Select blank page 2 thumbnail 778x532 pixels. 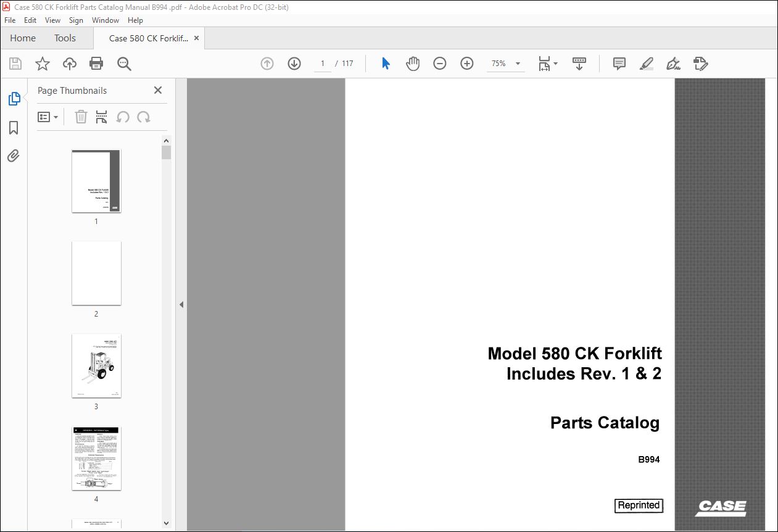pyautogui.click(x=96, y=273)
